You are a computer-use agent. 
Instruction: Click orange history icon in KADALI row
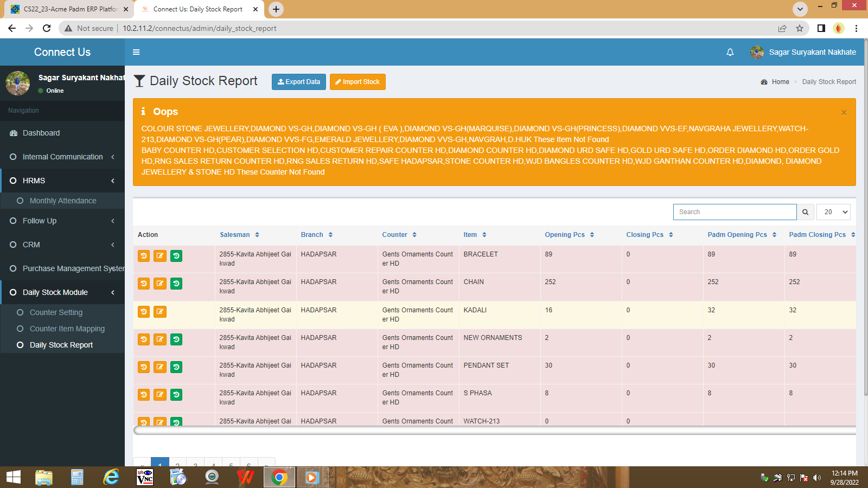point(144,312)
